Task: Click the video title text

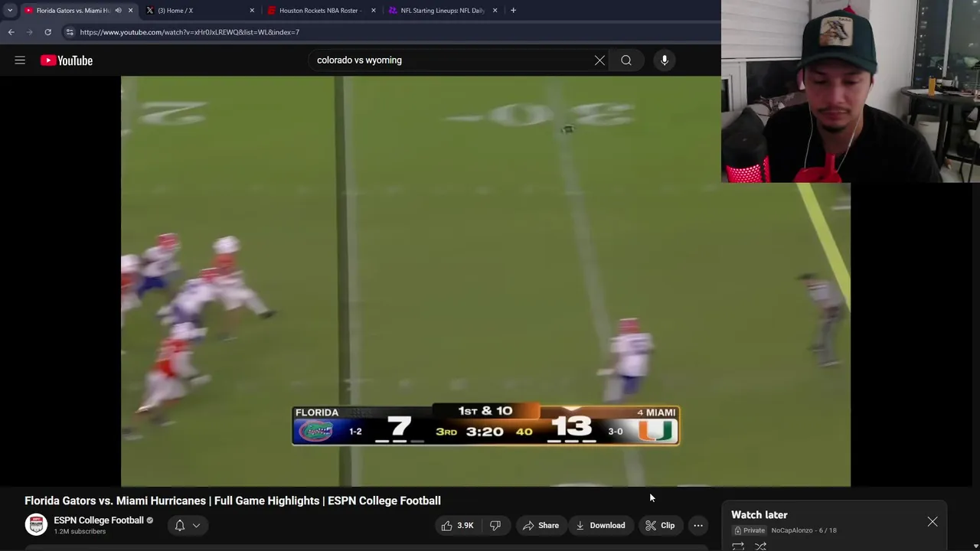Action: [x=233, y=500]
